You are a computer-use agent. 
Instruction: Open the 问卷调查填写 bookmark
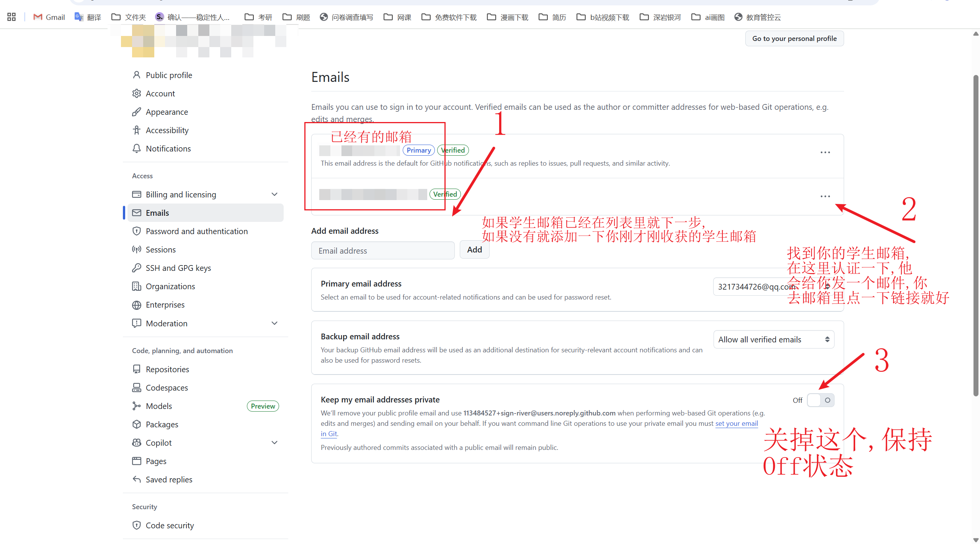346,17
